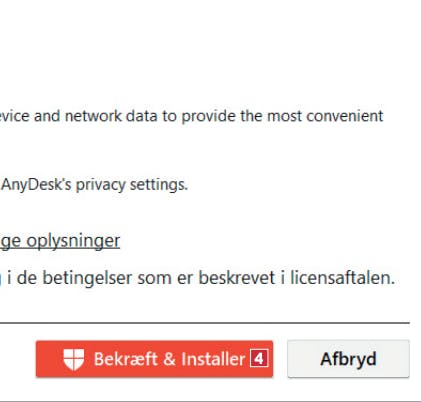Viewport: 421px width, 402px height.
Task: Click the shield icon on the install button
Action: point(74,359)
